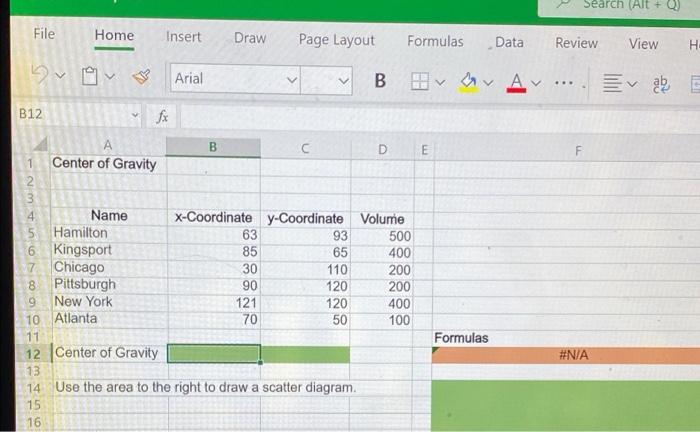Open the Review tab

point(576,43)
